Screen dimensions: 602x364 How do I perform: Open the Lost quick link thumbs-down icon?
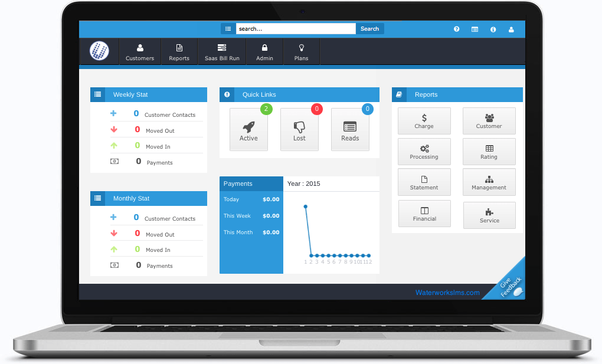(299, 129)
